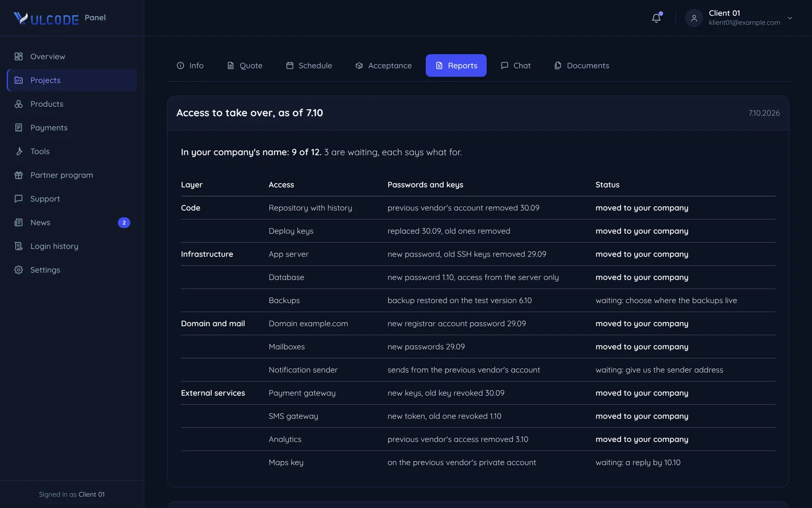Open Settings from the sidebar
This screenshot has width=812, height=508.
72,270
